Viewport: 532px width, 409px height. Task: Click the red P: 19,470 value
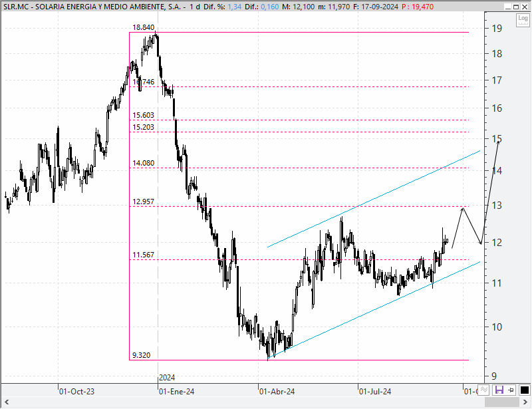[418, 7]
